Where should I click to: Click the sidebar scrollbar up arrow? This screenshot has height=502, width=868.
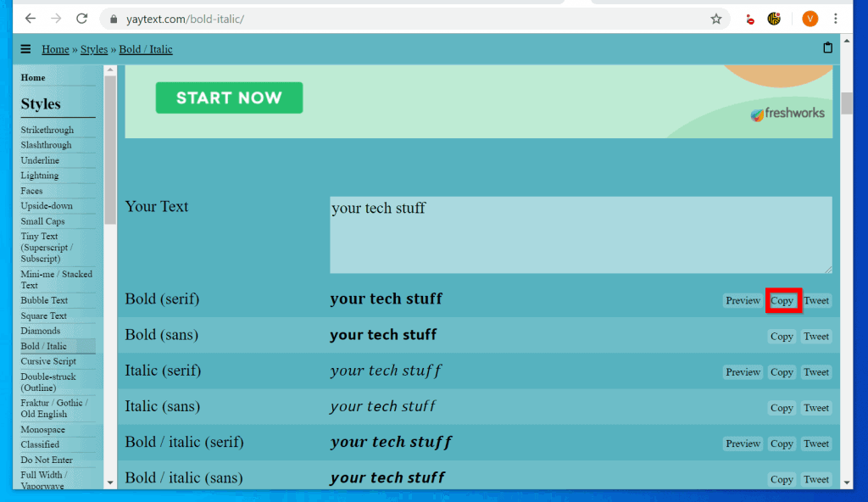[110, 70]
